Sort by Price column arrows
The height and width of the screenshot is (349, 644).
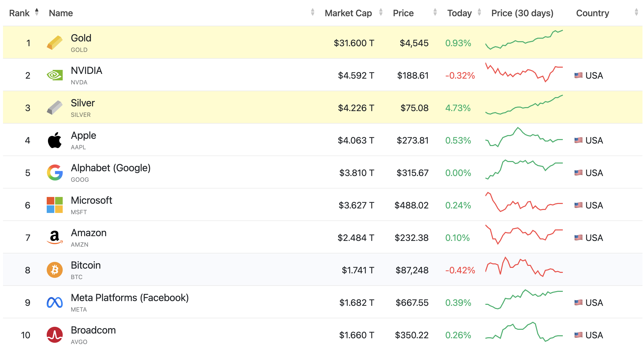(x=435, y=12)
